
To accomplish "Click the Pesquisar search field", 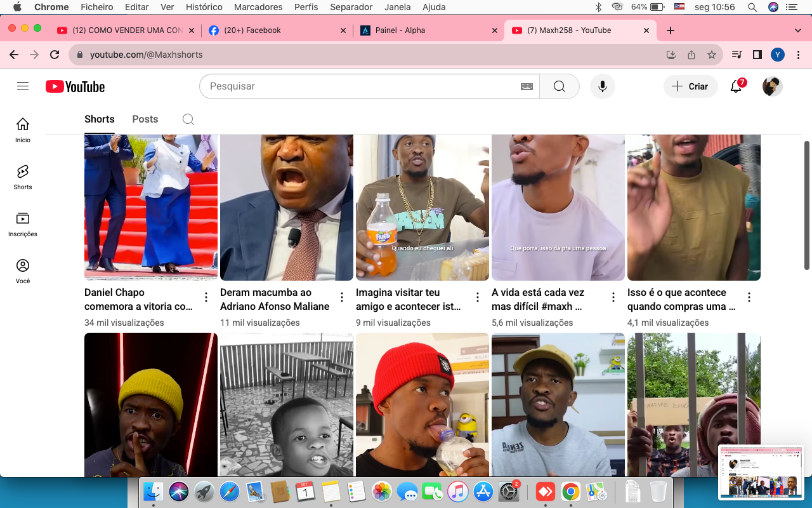I will [x=362, y=86].
